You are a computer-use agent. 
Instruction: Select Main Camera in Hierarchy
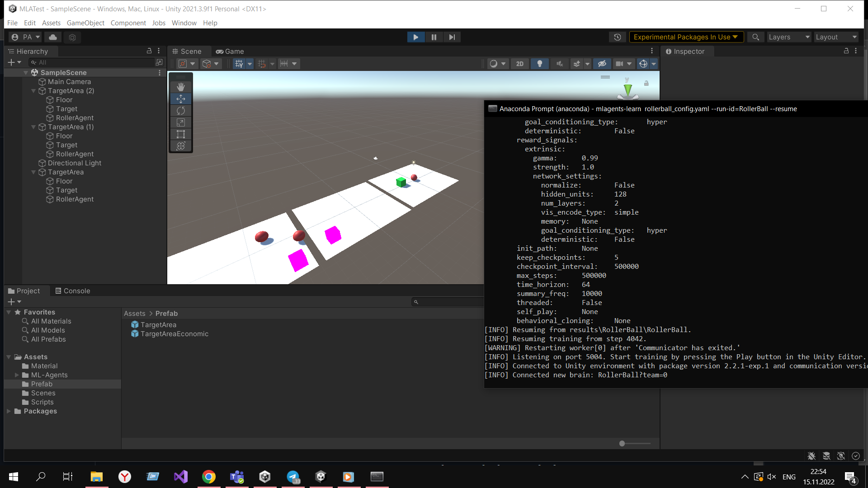(x=69, y=82)
